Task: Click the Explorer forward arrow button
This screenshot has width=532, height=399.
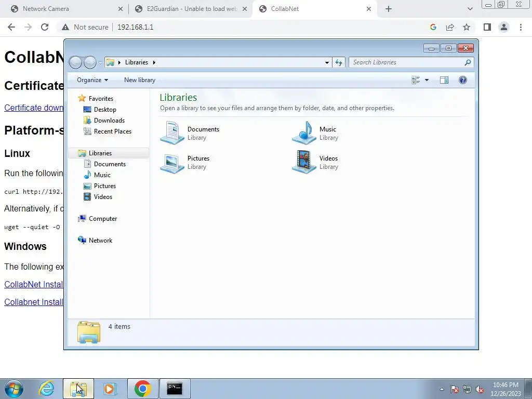Action: click(x=90, y=62)
